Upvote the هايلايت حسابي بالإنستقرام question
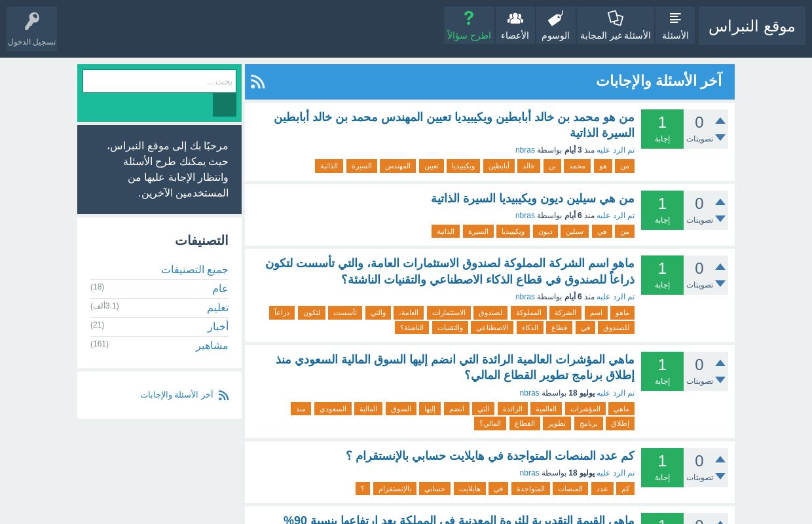This screenshot has height=524, width=812. 720,459
